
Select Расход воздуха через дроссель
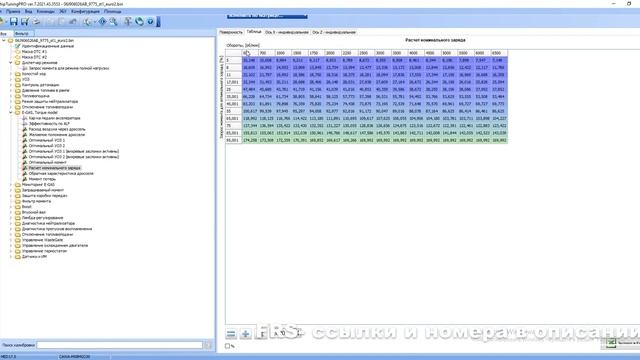[57, 129]
